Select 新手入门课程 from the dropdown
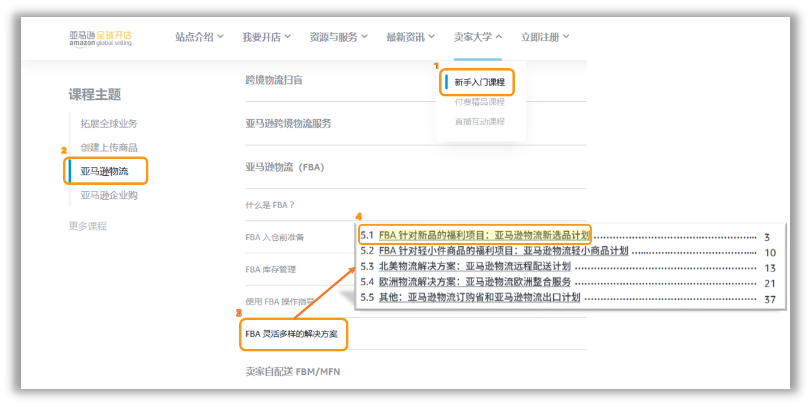The image size is (811, 407). pyautogui.click(x=479, y=82)
